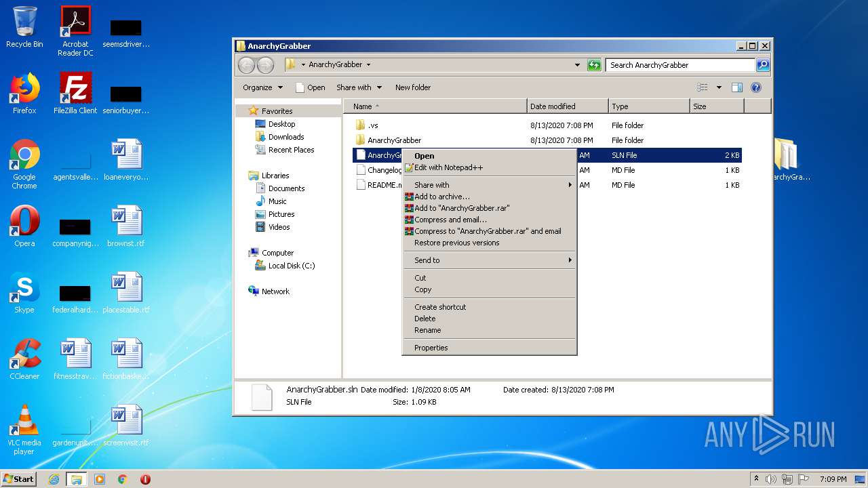Click the refresh button beside address bar
The width and height of the screenshot is (868, 488).
click(594, 65)
